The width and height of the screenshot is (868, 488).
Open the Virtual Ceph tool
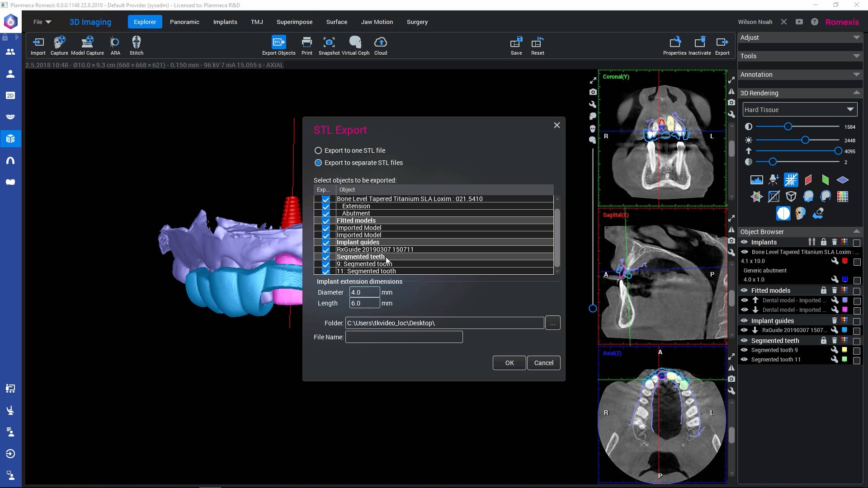tap(355, 45)
